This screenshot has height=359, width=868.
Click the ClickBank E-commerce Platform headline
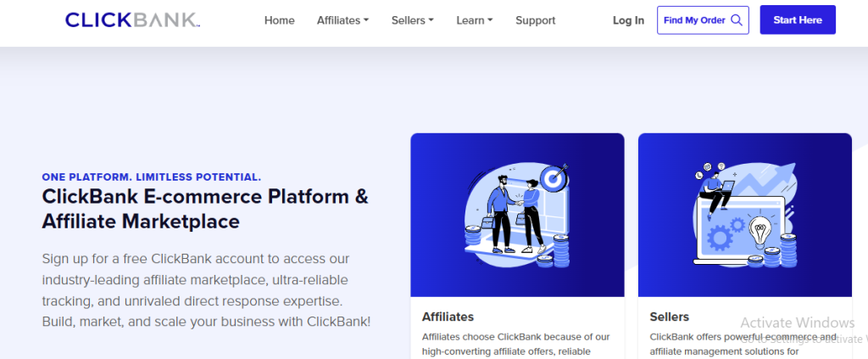click(205, 209)
